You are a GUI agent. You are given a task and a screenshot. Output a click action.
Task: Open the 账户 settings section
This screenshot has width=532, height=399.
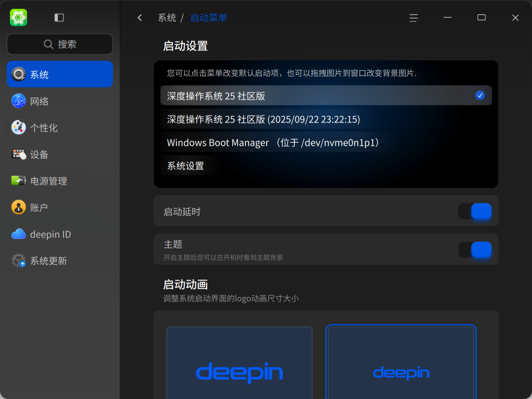point(60,207)
